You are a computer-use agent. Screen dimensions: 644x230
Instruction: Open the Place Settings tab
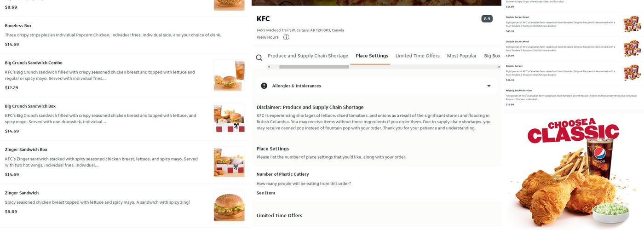(372, 56)
